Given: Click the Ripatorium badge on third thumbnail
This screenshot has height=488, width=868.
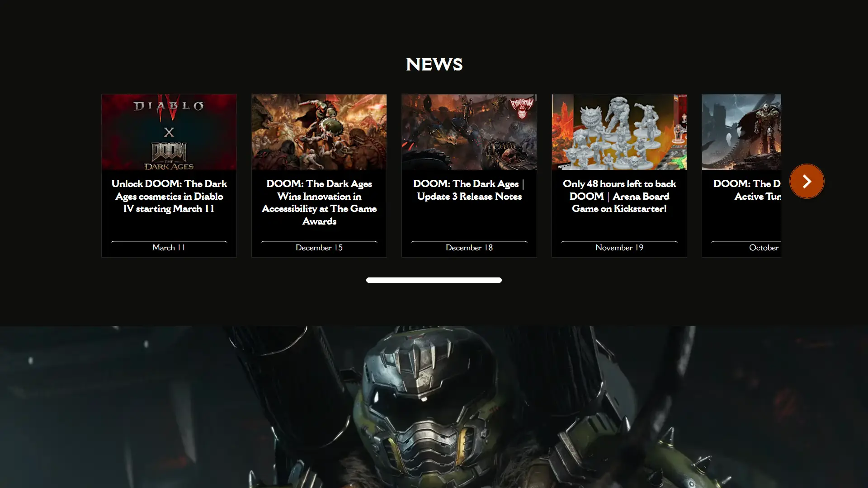Looking at the screenshot, I should click(522, 108).
